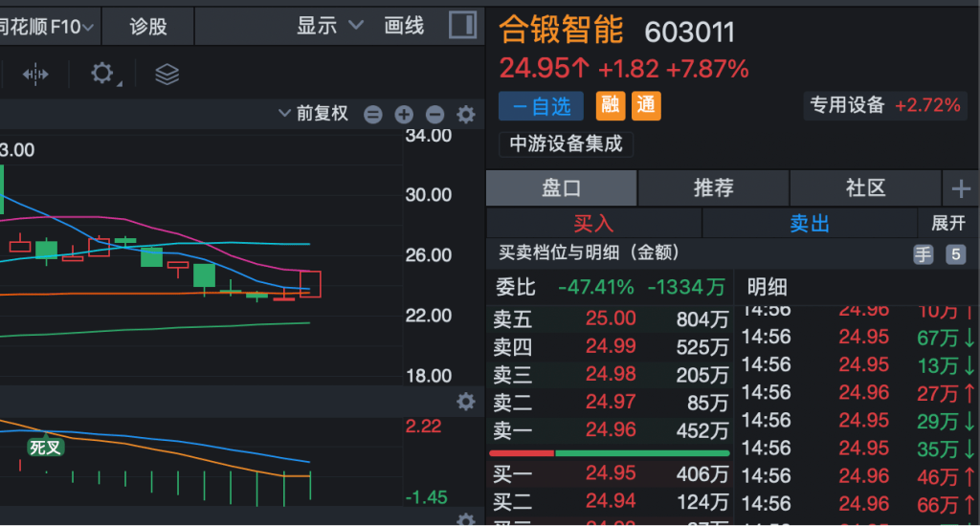Click the interval-range icon with dashed center line
Image resolution: width=980 pixels, height=526 pixels.
pyautogui.click(x=35, y=75)
